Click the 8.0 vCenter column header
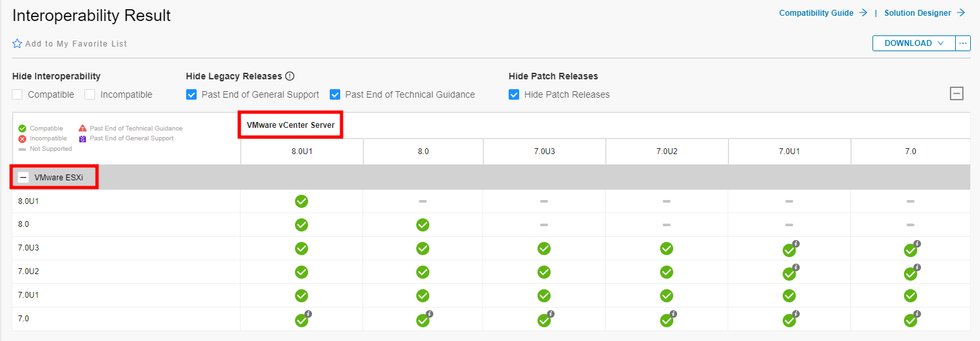Screen dimensions: 980x341 pyautogui.click(x=423, y=151)
